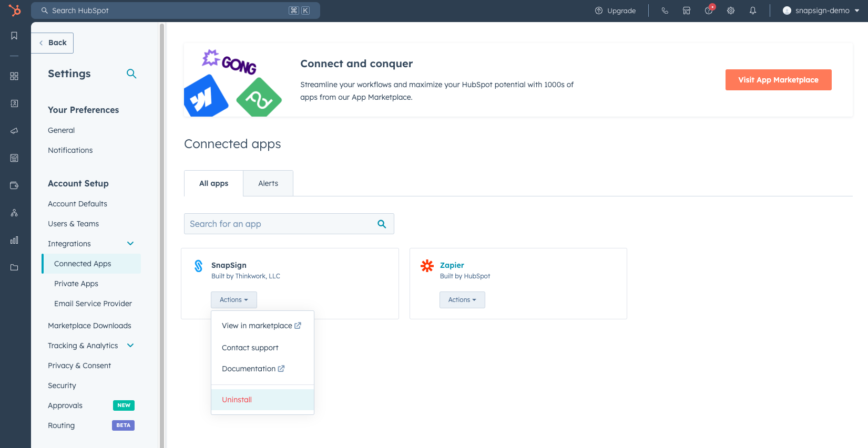
Task: Click the Integrations label in sidebar
Action: [69, 244]
